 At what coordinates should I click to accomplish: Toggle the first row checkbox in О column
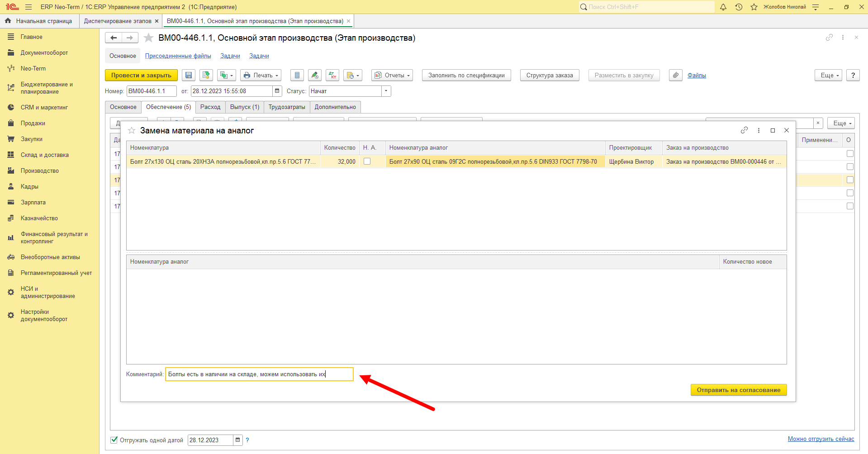pyautogui.click(x=850, y=154)
